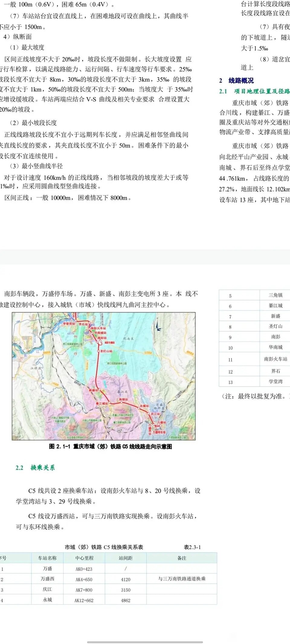The height and width of the screenshot is (644, 290).
Task: Tap the 中心里程 table column header
Action: (84, 558)
